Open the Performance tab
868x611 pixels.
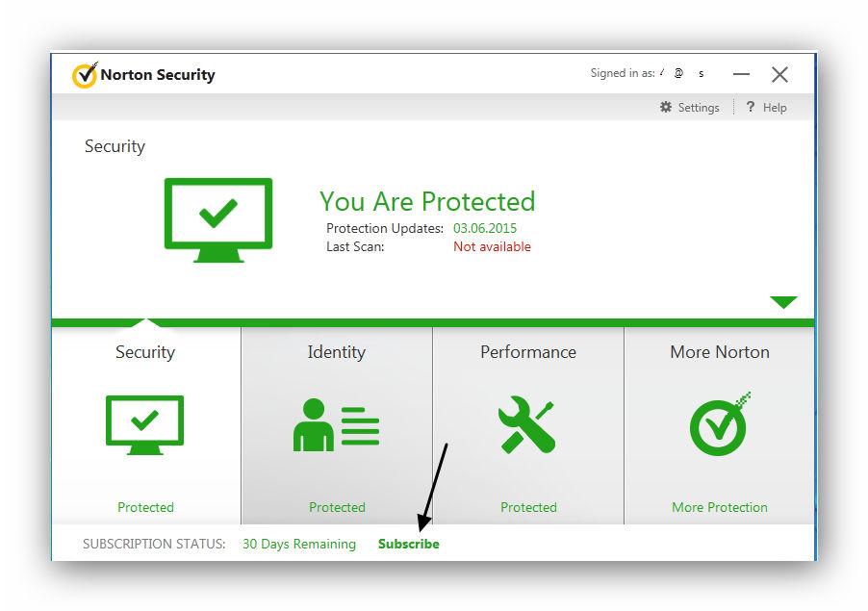click(528, 352)
